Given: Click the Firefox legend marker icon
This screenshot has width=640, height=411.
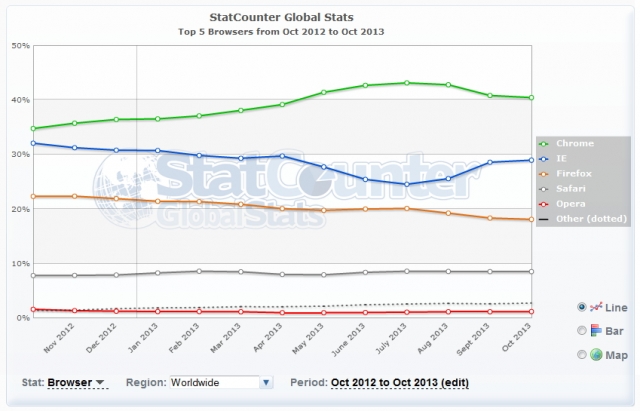Looking at the screenshot, I should 545,173.
